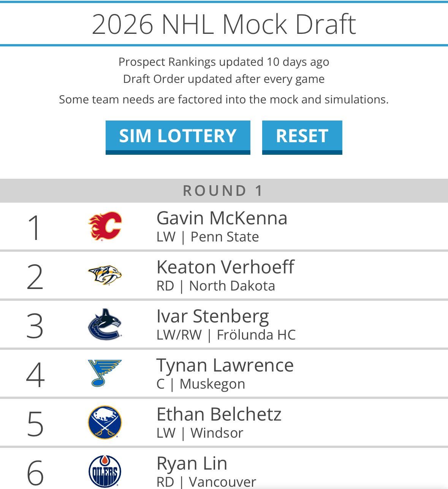Click the 'LW | Penn State' details text
Viewport: 448px width, 489px height.
(207, 237)
